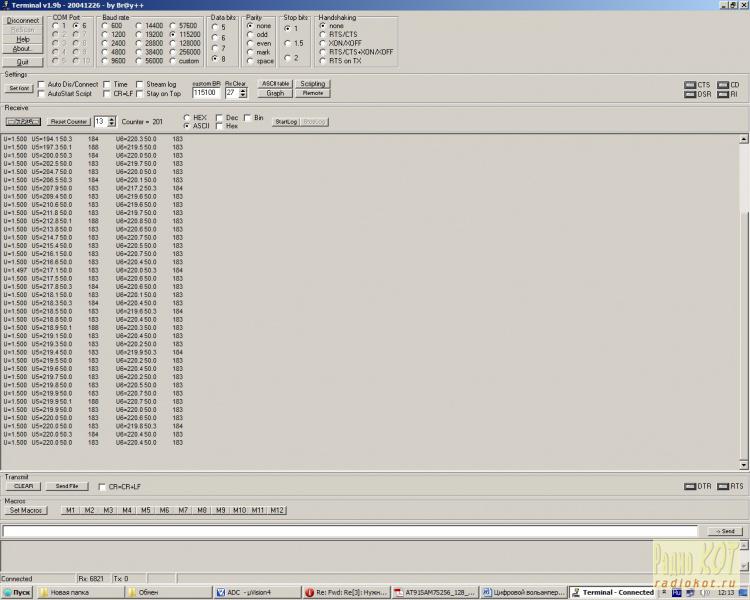
Task: Run macro M1
Action: coord(70,510)
